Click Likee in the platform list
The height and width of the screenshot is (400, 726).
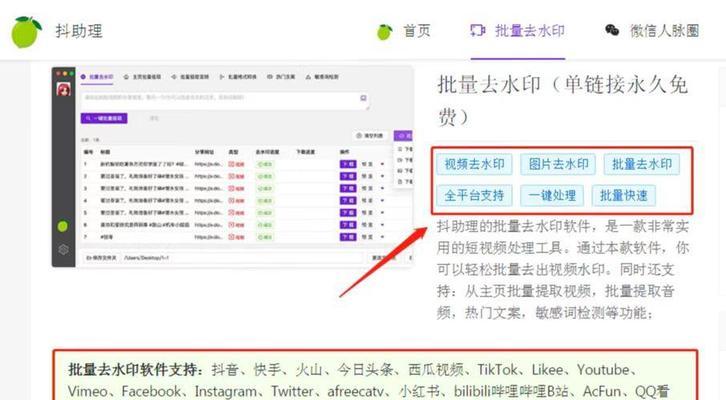(x=547, y=370)
